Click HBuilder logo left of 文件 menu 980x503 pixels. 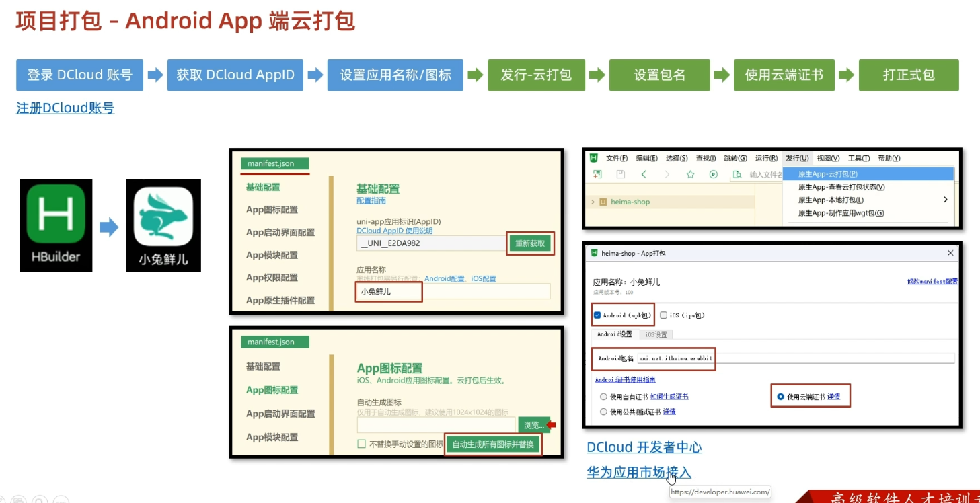point(594,158)
